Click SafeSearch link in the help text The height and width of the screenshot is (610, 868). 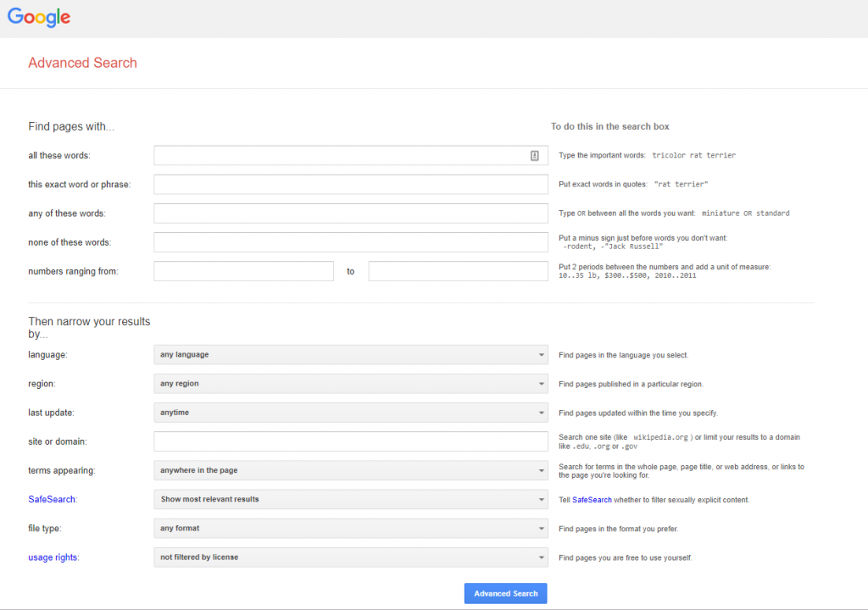coord(592,500)
